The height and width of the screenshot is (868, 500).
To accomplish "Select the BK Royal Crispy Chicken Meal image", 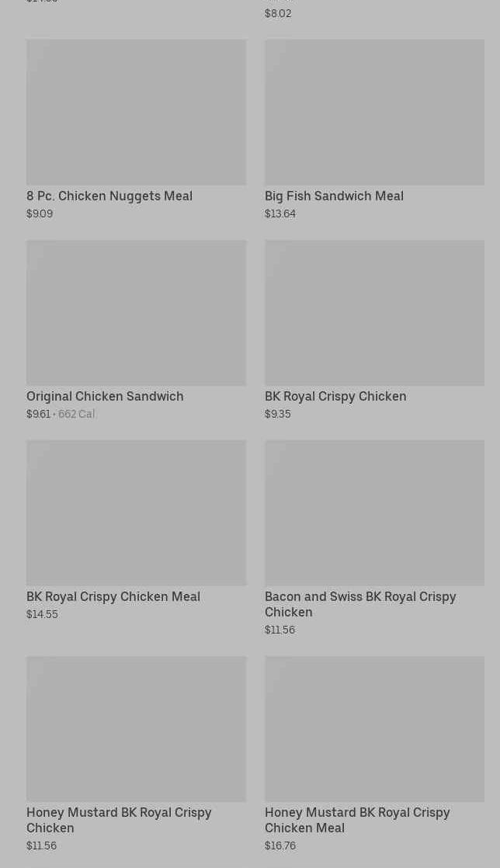I will coord(136,513).
